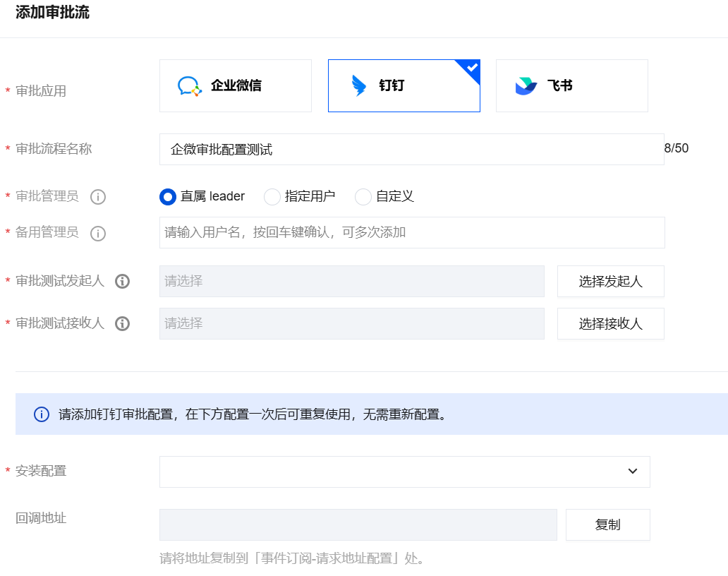The height and width of the screenshot is (576, 728).
Task: Click the info icon beside 备用管理员
Action: tap(98, 233)
